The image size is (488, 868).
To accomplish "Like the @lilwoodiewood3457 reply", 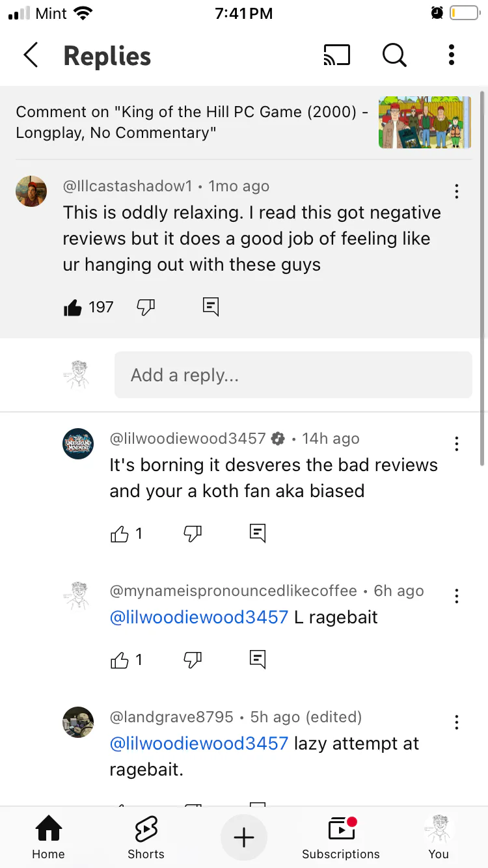I will tap(120, 534).
